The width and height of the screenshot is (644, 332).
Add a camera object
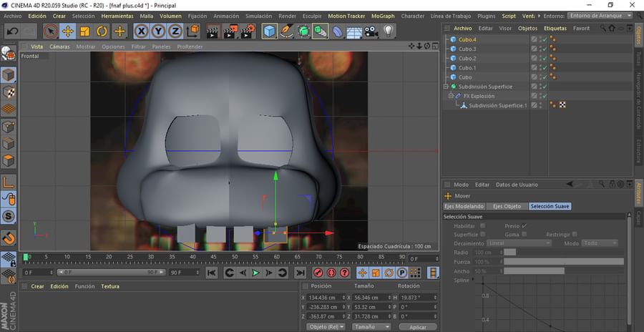coord(371,31)
